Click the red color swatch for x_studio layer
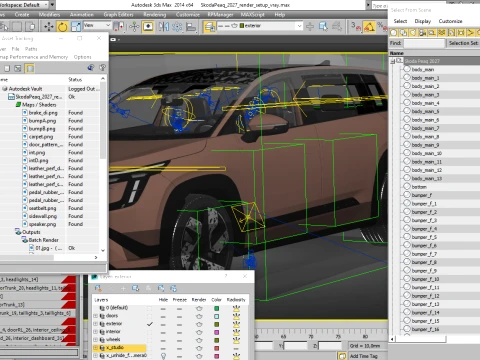 [x=216, y=348]
